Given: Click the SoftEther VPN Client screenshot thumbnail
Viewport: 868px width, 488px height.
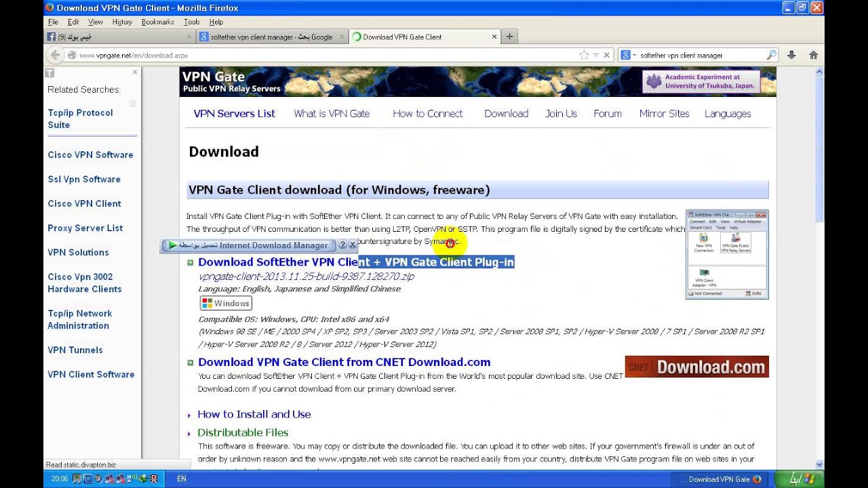Looking at the screenshot, I should (727, 254).
